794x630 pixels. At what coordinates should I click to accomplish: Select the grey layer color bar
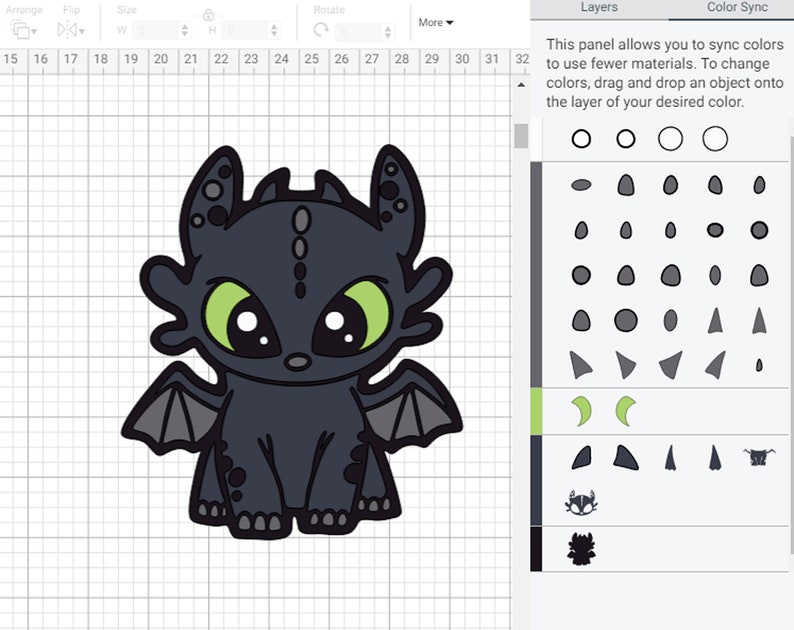(536, 275)
